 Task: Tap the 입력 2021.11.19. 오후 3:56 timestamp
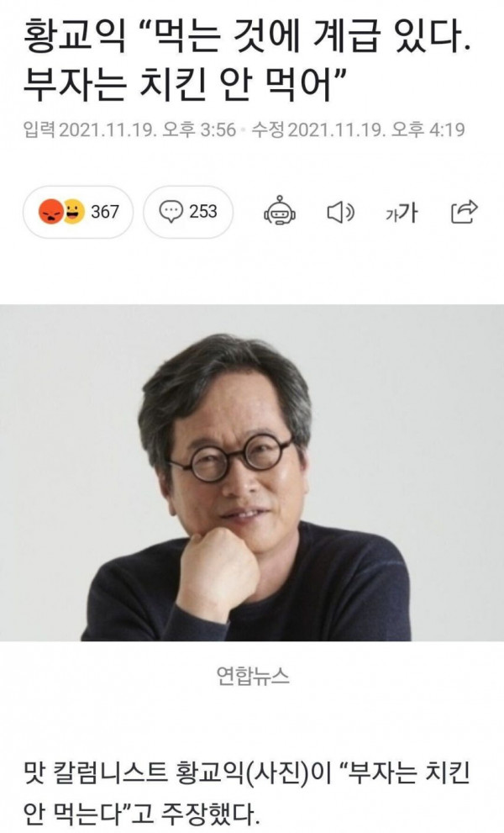pos(129,129)
